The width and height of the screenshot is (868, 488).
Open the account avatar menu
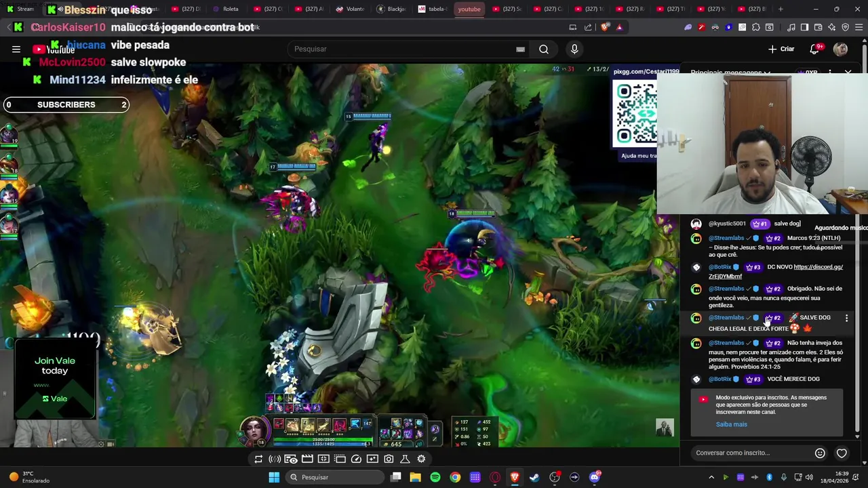click(840, 49)
